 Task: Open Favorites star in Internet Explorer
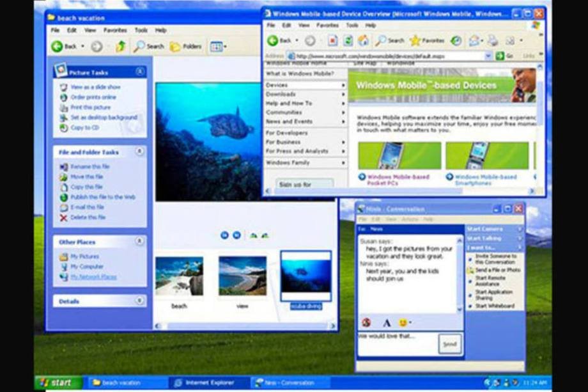(427, 40)
